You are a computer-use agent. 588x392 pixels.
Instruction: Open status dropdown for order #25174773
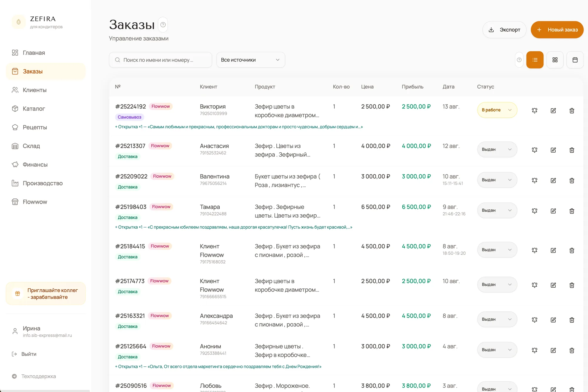pos(497,284)
